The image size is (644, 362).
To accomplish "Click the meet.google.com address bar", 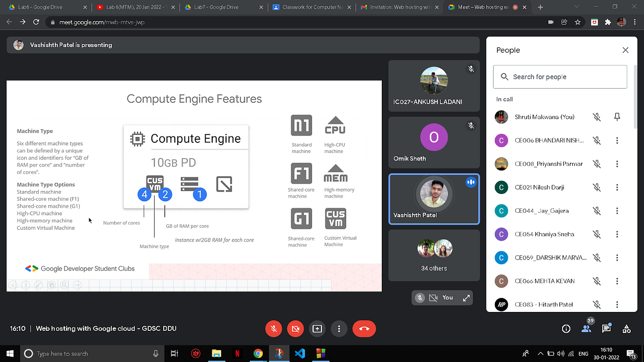I will pyautogui.click(x=294, y=22).
